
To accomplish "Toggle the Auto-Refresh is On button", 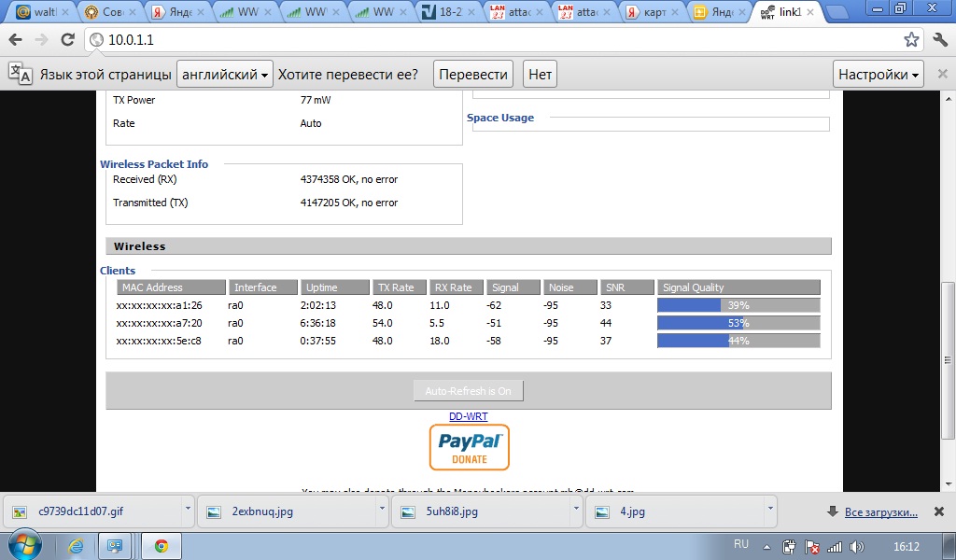I will 469,390.
